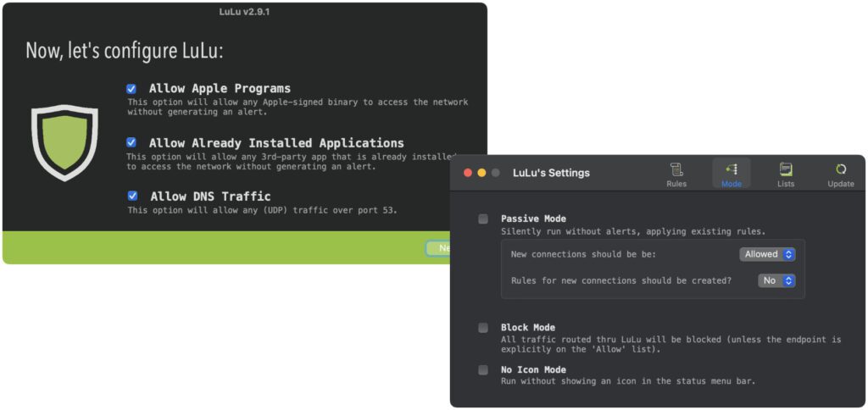Turn on the Block Mode checkbox
Image resolution: width=868 pixels, height=410 pixels.
[483, 328]
